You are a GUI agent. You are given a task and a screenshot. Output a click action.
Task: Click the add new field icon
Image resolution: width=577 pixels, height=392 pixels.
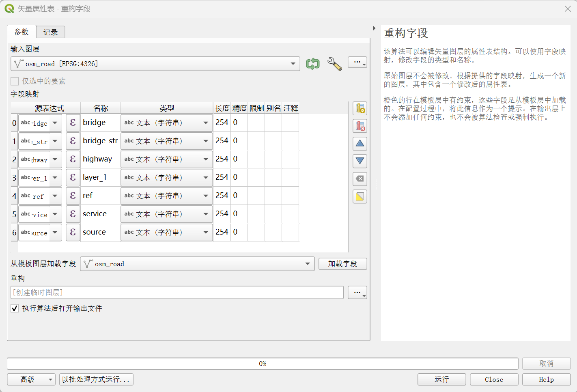click(x=360, y=108)
